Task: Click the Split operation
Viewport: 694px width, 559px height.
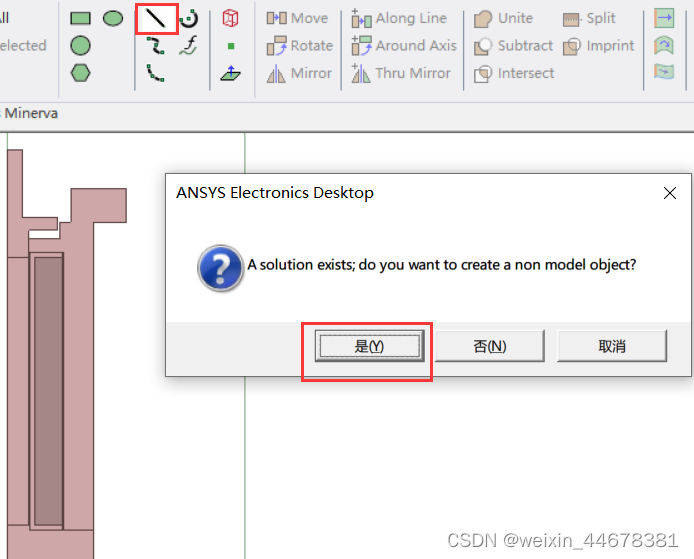Action: coord(589,18)
